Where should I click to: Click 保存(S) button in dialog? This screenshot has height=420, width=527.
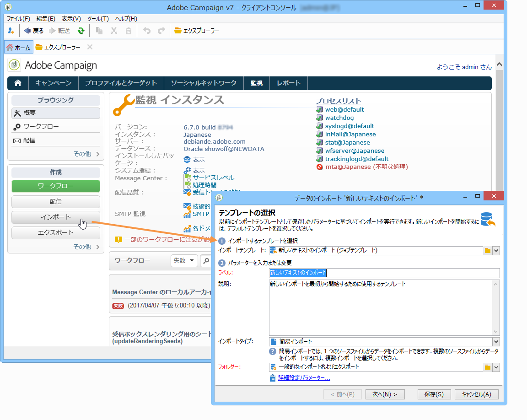(434, 394)
